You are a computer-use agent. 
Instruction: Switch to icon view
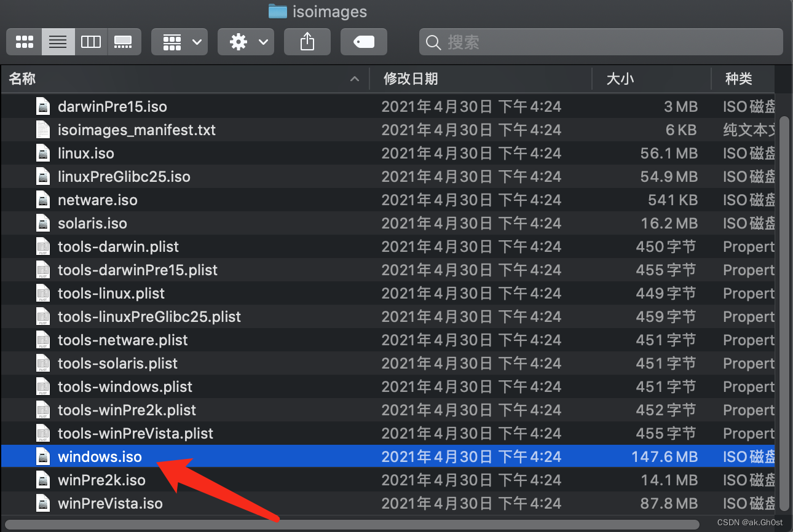pos(25,42)
